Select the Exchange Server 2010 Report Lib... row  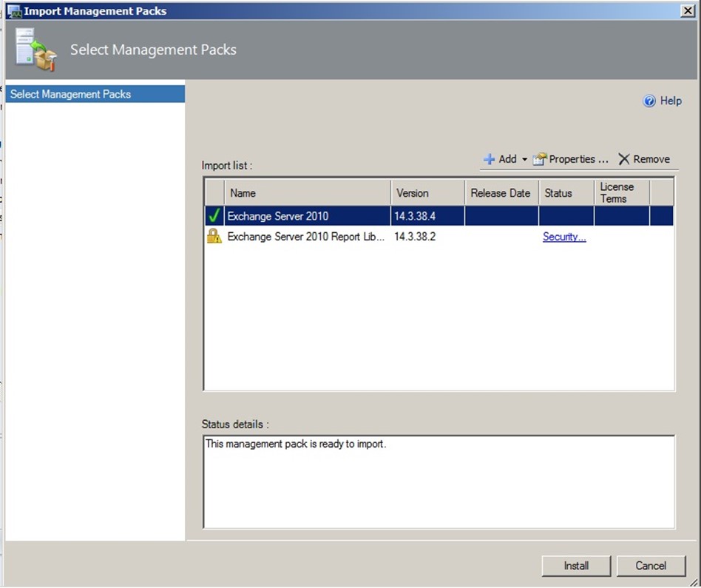coord(439,237)
